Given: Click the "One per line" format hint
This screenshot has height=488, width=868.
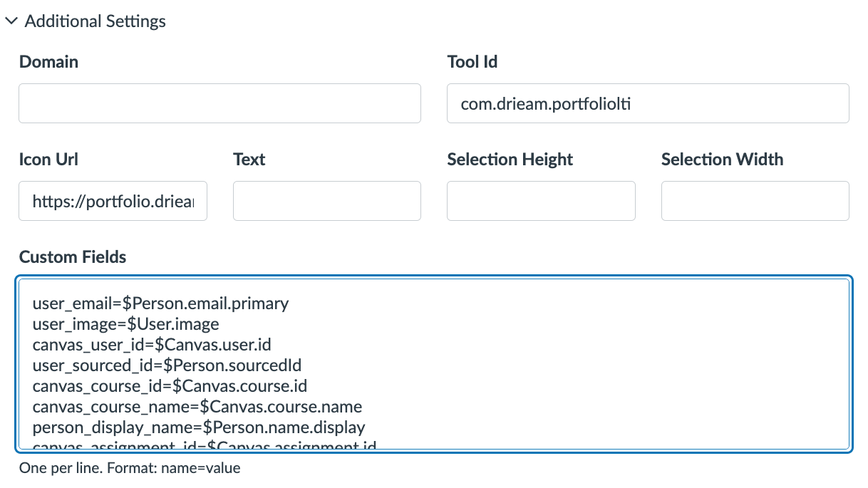Looking at the screenshot, I should click(x=130, y=468).
